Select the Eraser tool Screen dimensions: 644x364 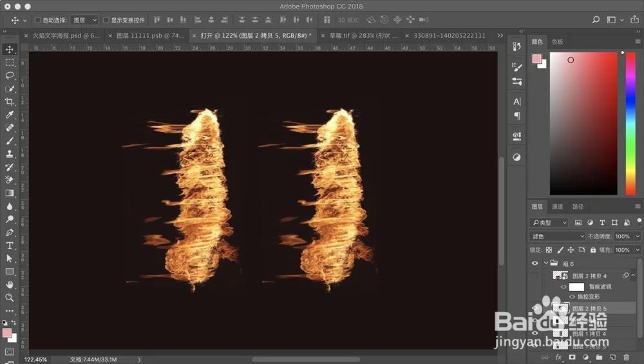coord(10,180)
